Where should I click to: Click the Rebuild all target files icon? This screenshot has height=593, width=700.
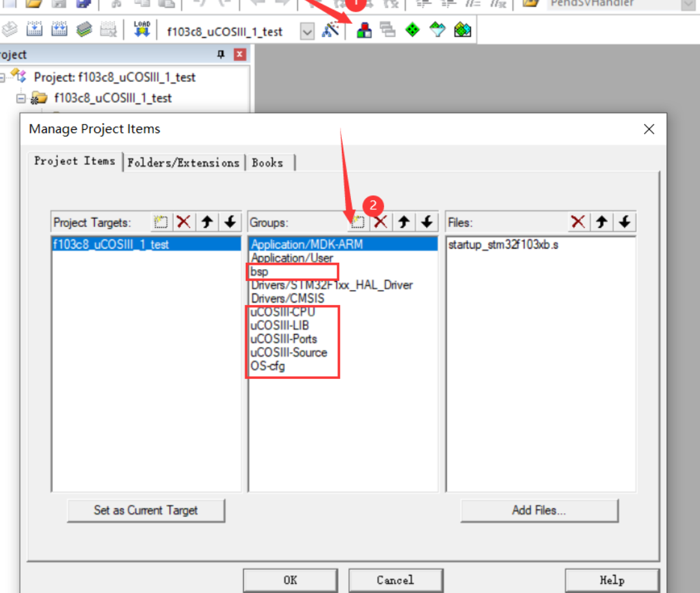coord(59,29)
